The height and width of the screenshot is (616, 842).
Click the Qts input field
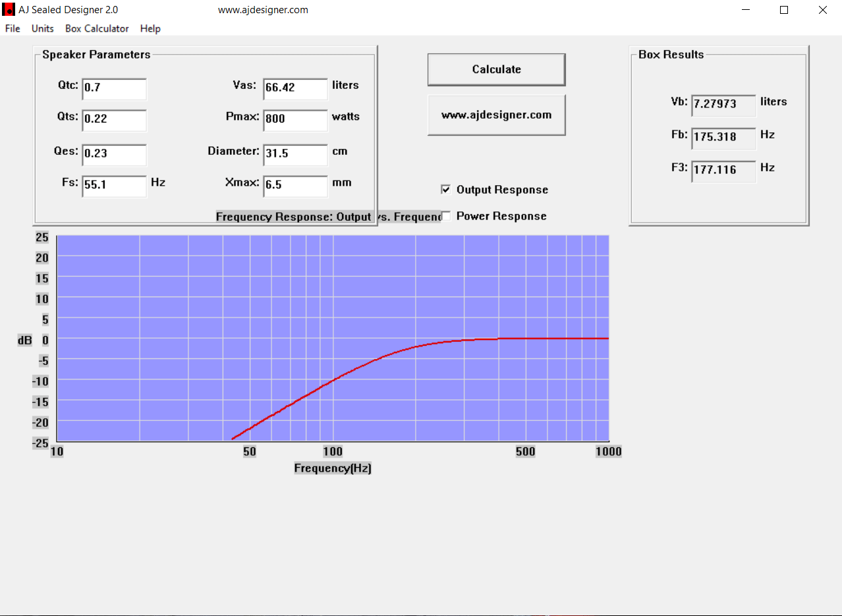tap(114, 120)
